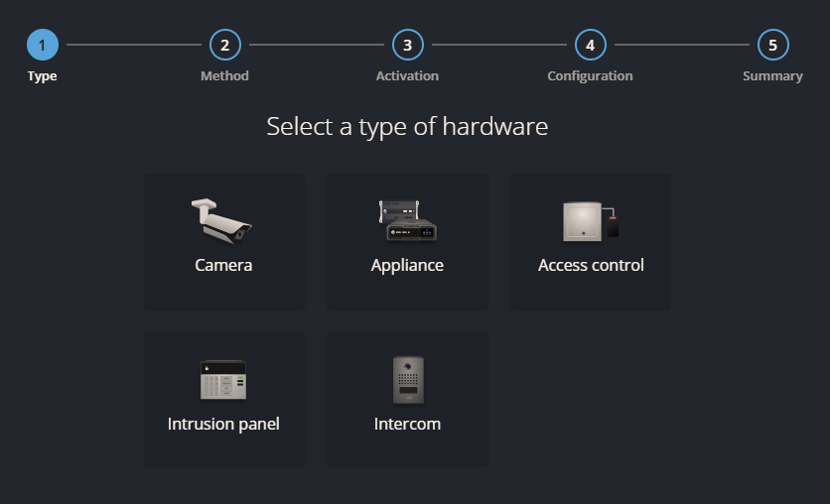Click the intercom door station icon

407,379
